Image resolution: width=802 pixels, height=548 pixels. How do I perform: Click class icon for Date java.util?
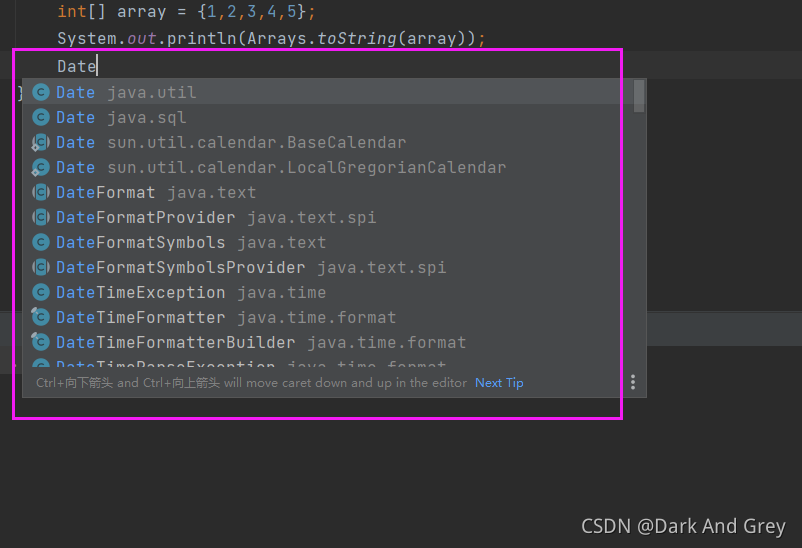(x=41, y=92)
